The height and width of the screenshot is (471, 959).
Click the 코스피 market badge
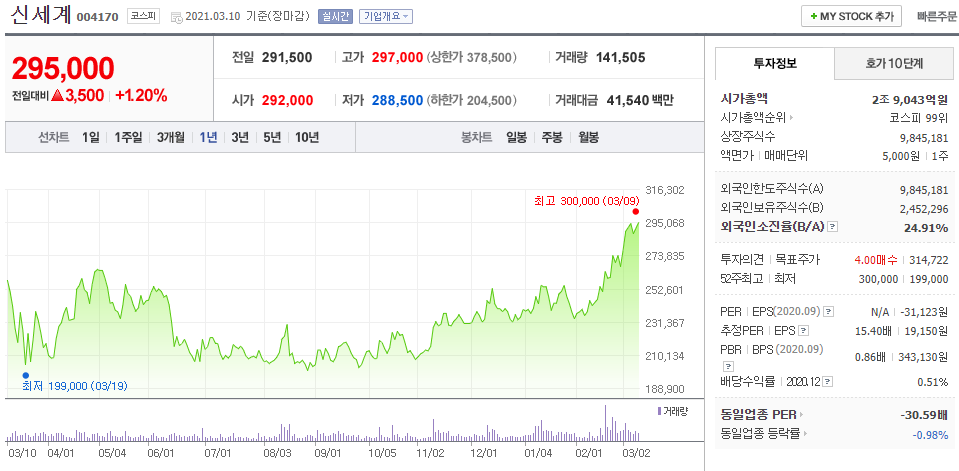(144, 17)
